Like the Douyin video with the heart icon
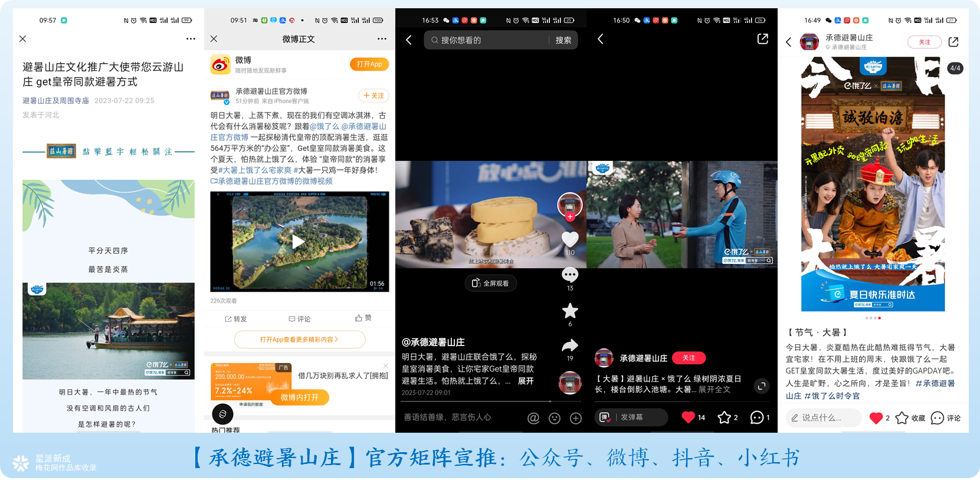Viewport: 980px width, 484px height. (x=570, y=239)
